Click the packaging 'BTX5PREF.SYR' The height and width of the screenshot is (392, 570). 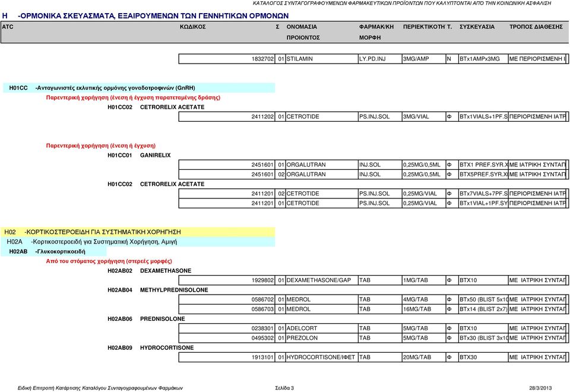pyautogui.click(x=483, y=175)
